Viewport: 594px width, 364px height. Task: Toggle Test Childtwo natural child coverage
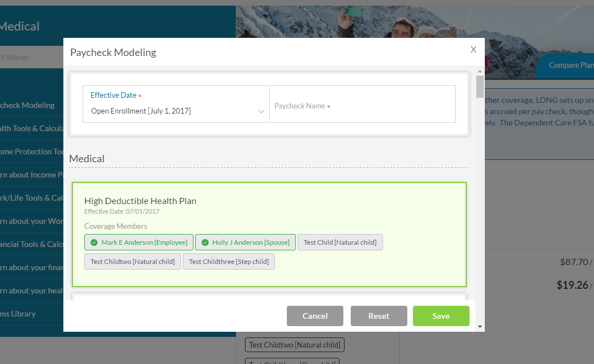[x=132, y=262]
